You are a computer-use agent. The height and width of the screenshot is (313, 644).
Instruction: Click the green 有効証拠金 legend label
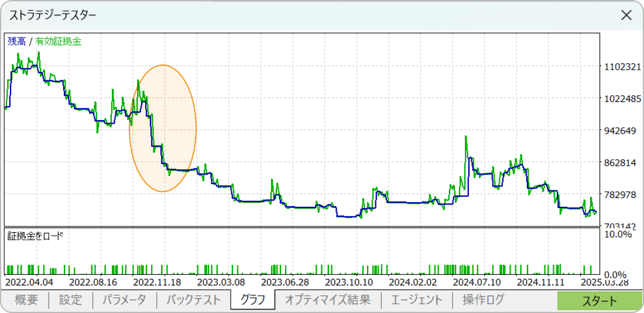pos(59,42)
